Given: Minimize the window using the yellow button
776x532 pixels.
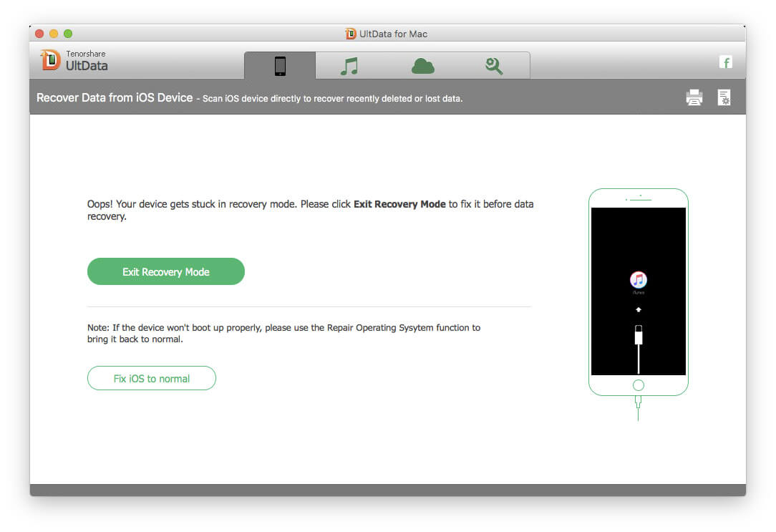Looking at the screenshot, I should (x=54, y=34).
